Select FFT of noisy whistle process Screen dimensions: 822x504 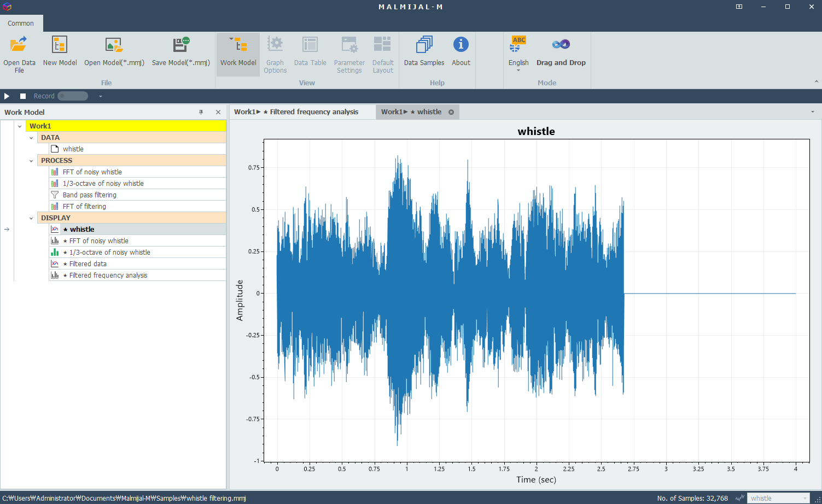coord(137,172)
